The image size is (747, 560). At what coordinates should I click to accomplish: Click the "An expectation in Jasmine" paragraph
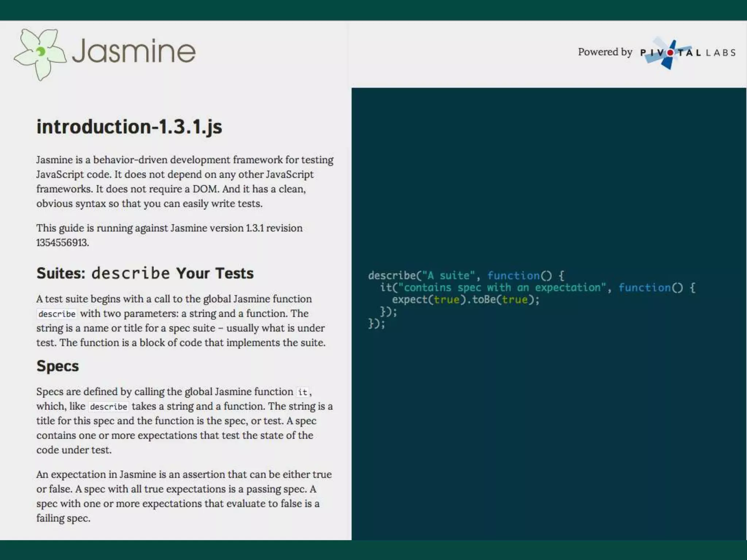click(184, 496)
